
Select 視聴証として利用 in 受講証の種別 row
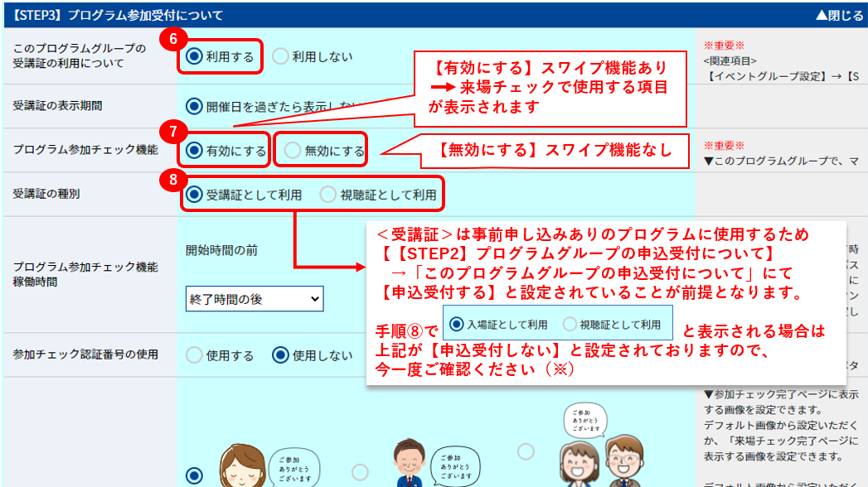tap(327, 194)
